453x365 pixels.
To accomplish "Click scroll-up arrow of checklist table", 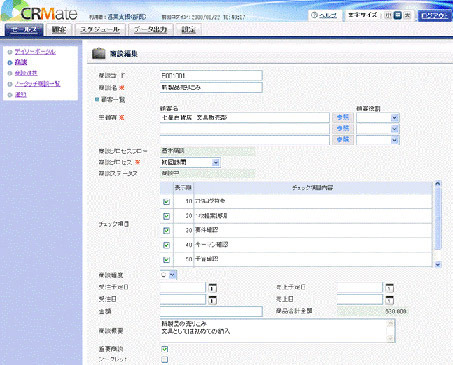I will tap(438, 184).
